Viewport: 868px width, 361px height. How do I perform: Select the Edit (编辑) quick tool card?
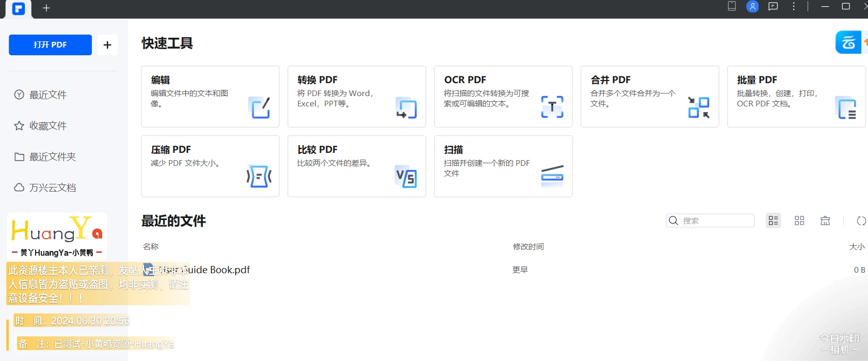(x=210, y=97)
